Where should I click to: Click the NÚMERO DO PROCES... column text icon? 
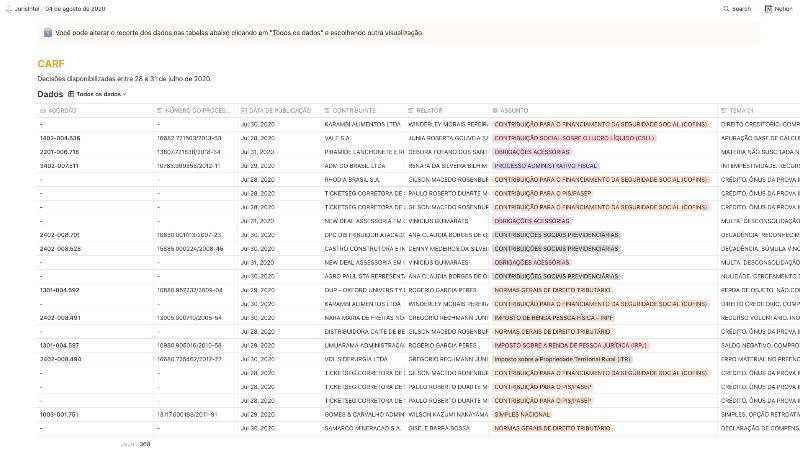pos(160,110)
